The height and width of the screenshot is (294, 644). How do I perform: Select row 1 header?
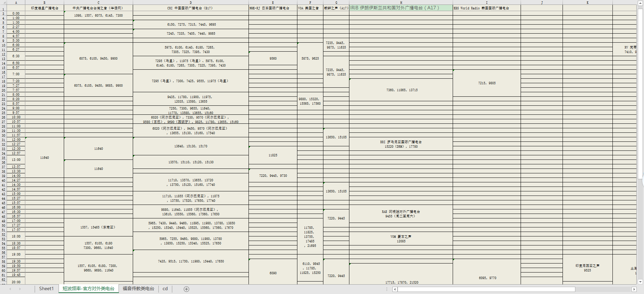point(3,8)
